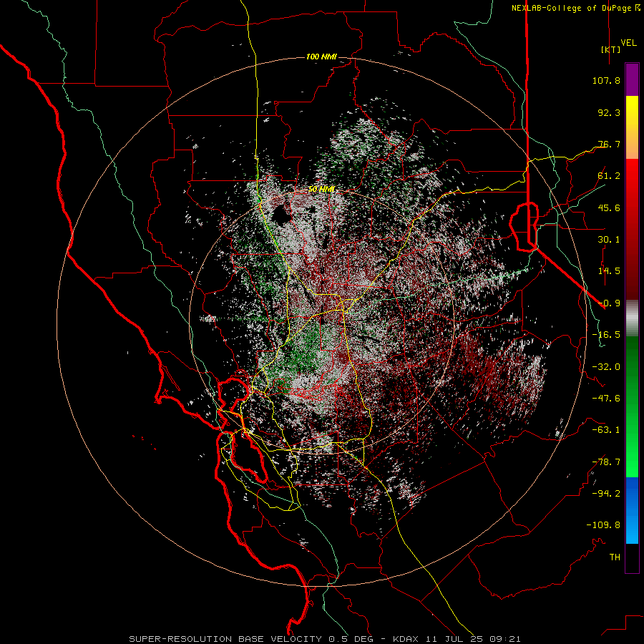The height and width of the screenshot is (644, 644).
Task: Click the 100 NMI range ring label
Action: point(321,57)
